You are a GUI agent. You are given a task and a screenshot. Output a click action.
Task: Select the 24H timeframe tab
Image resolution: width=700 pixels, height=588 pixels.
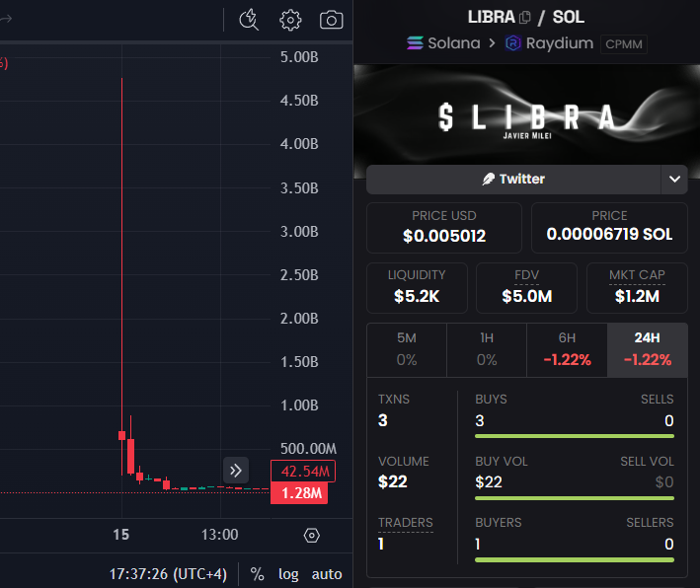point(648,350)
